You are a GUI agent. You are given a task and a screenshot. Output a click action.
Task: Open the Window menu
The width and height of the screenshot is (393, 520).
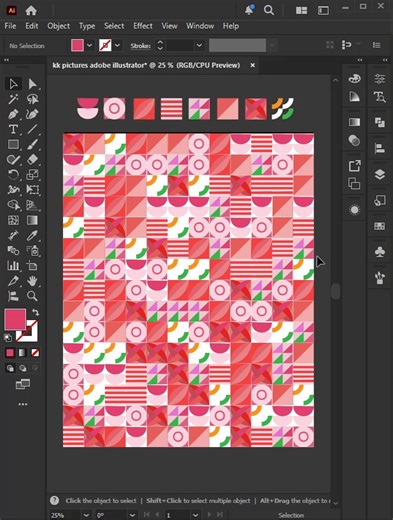(x=200, y=26)
